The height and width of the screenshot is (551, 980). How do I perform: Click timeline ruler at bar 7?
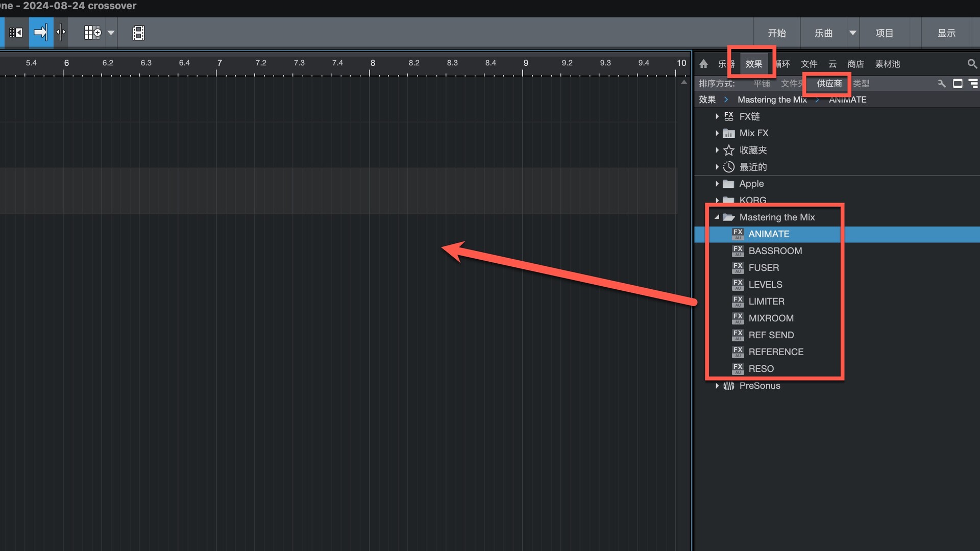pos(219,63)
